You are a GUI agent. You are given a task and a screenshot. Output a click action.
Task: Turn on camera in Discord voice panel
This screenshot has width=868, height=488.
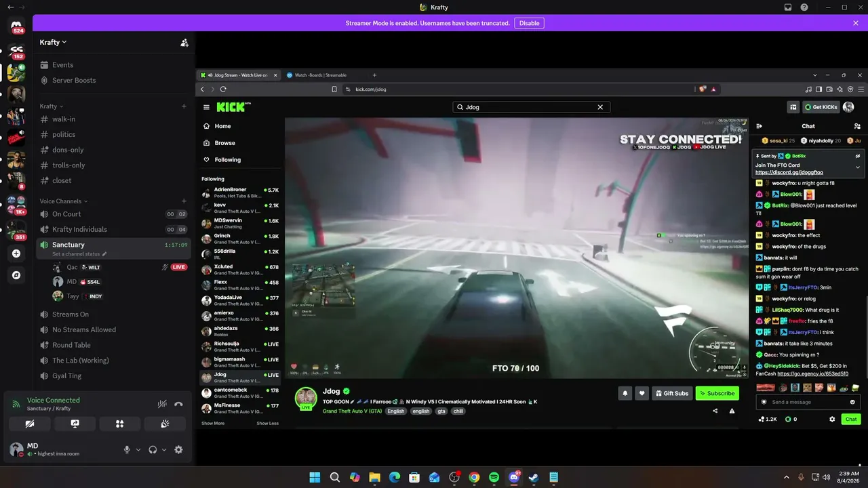point(30,424)
